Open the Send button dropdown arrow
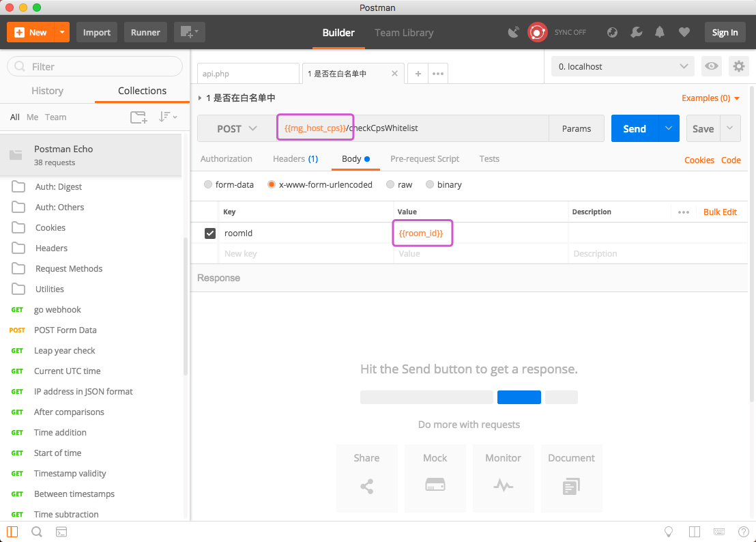The image size is (756, 542). pyautogui.click(x=669, y=128)
